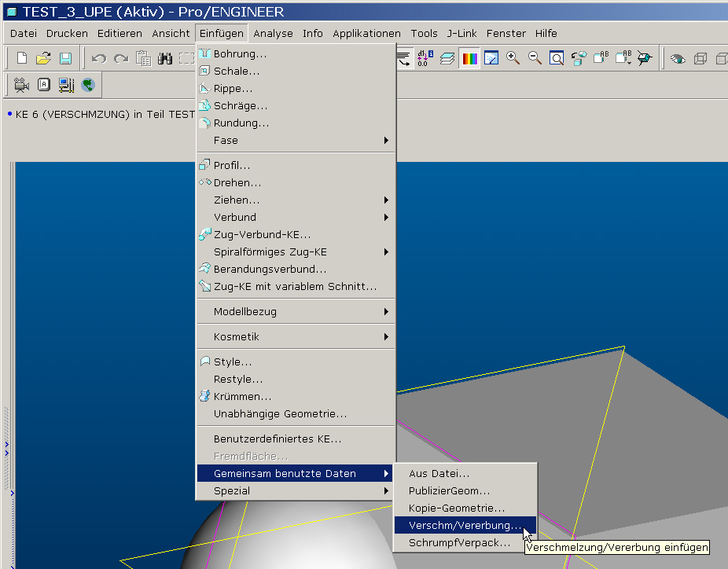Image resolution: width=728 pixels, height=569 pixels.
Task: Open the Info menu
Action: tap(312, 34)
